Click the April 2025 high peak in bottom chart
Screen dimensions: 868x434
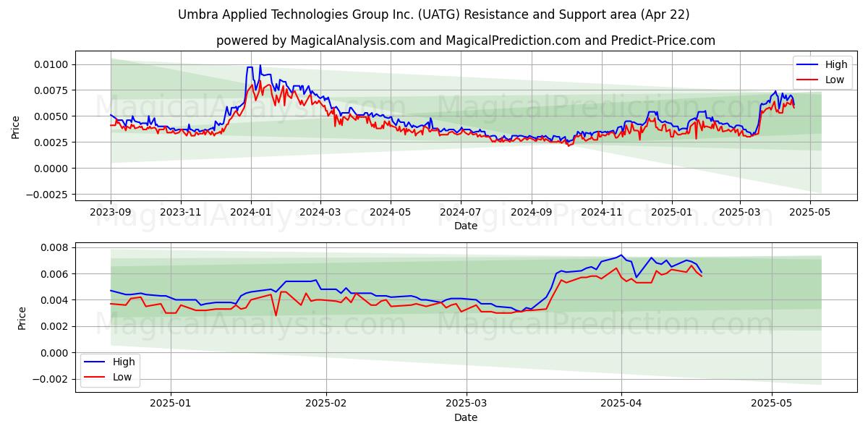tap(621, 255)
